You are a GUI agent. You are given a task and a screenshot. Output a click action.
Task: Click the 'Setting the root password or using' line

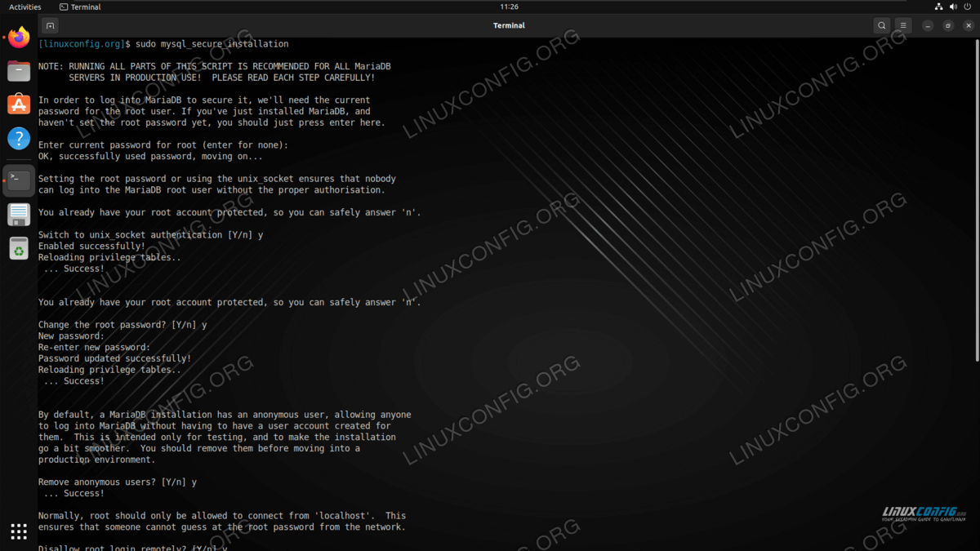[x=217, y=179]
